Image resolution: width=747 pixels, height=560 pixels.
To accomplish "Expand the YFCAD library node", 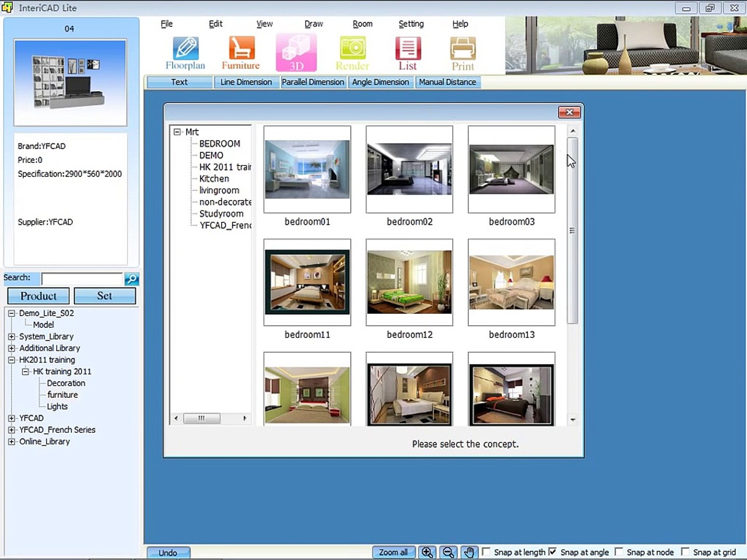I will click(x=11, y=418).
